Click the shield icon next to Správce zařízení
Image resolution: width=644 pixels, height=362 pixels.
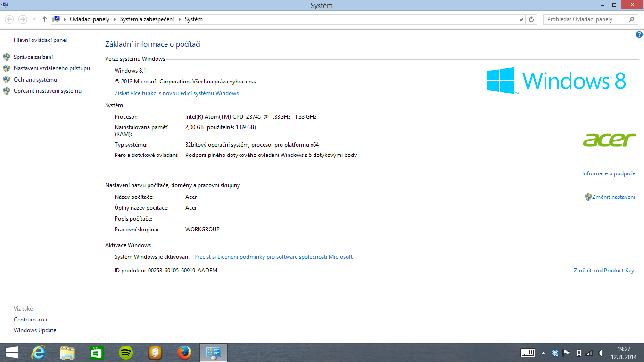click(x=7, y=57)
